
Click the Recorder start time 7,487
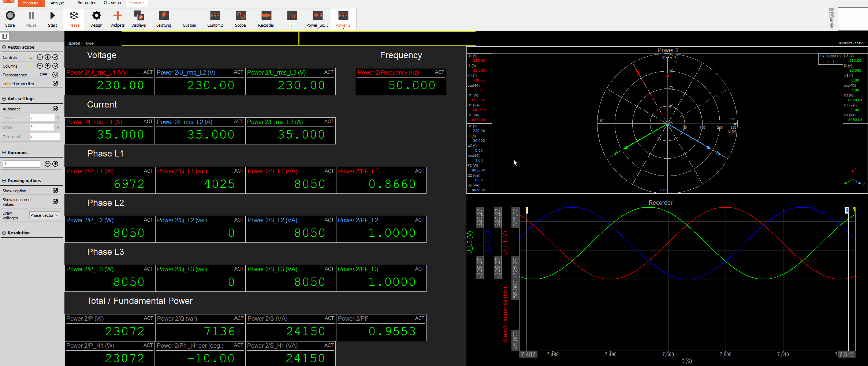pyautogui.click(x=528, y=354)
